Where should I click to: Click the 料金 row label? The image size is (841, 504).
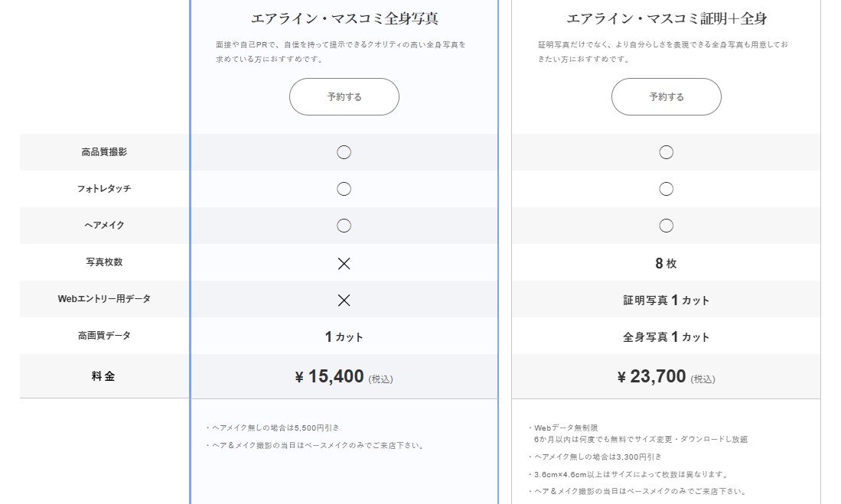coord(103,376)
